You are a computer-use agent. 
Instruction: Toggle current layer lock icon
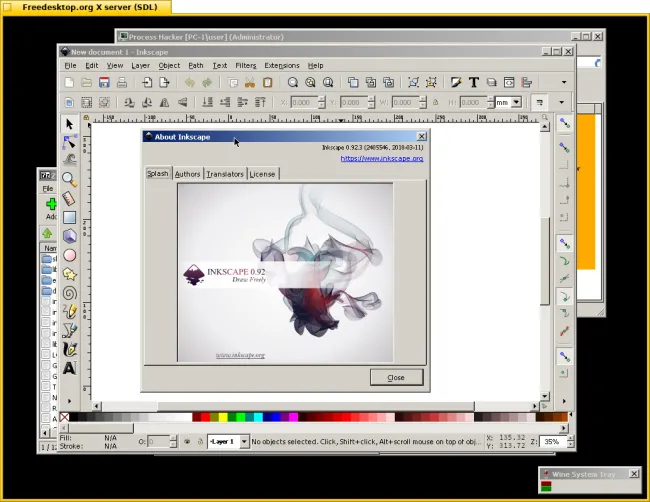click(200, 442)
